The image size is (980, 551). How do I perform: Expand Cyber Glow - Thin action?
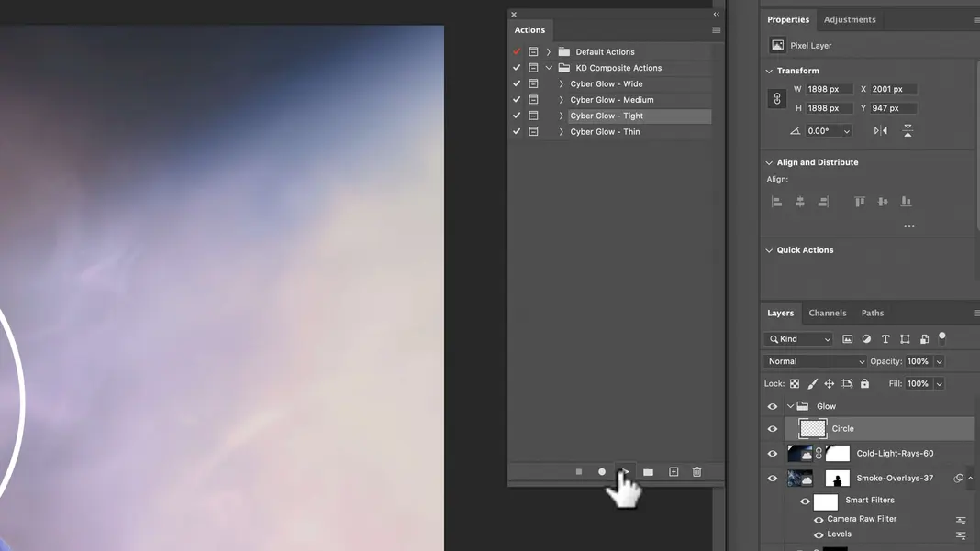(561, 132)
